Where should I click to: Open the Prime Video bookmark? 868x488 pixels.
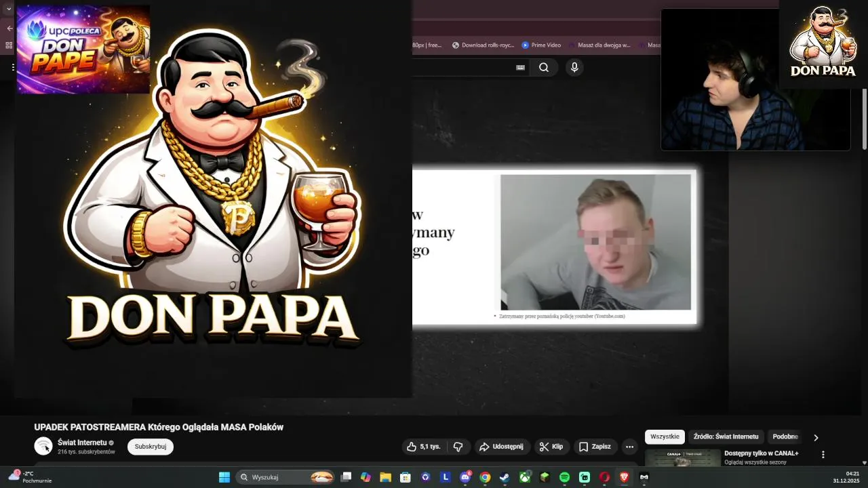pyautogui.click(x=540, y=45)
